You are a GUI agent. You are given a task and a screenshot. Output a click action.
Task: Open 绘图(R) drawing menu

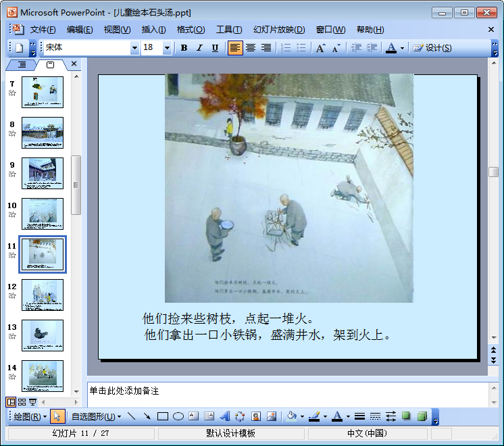(x=30, y=417)
